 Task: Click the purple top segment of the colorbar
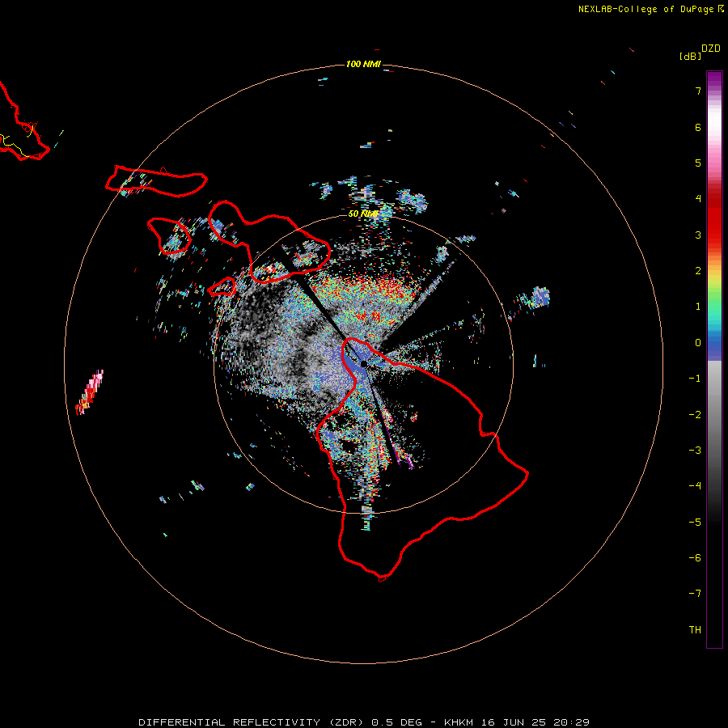[714, 79]
